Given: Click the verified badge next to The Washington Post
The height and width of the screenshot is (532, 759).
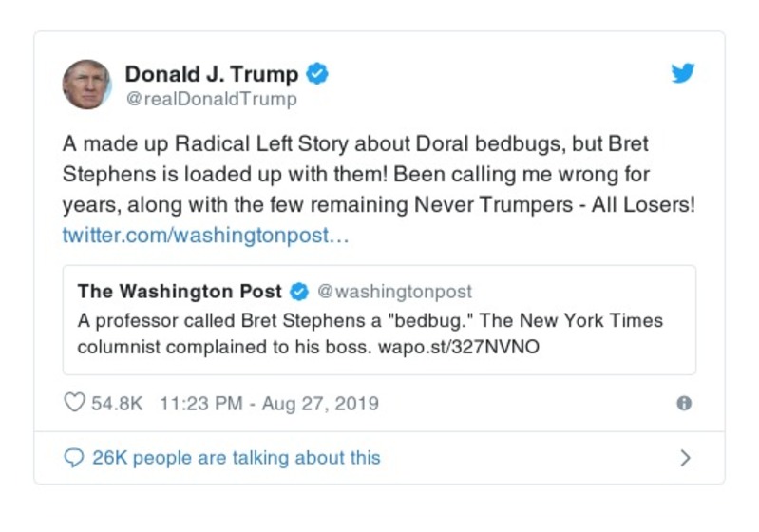Looking at the screenshot, I should (x=298, y=291).
